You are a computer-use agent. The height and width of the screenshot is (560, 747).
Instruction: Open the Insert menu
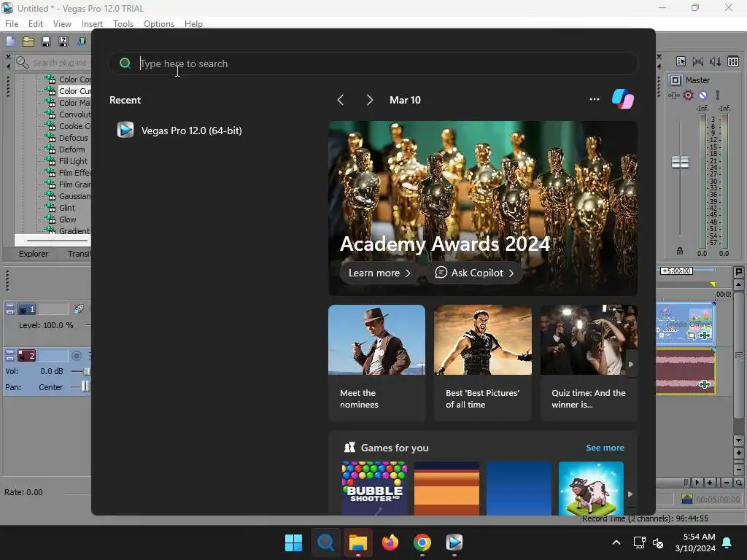[x=92, y=24]
